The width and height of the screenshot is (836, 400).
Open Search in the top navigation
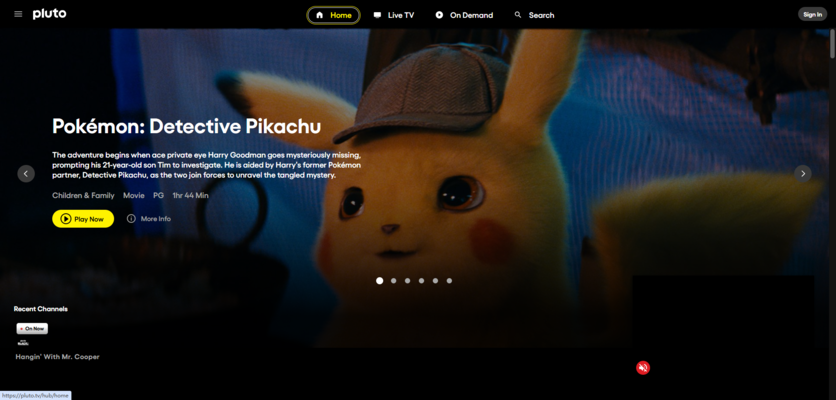click(x=534, y=15)
